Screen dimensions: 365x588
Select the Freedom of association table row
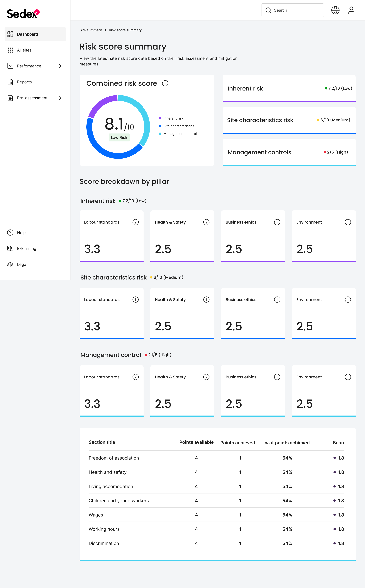point(216,458)
